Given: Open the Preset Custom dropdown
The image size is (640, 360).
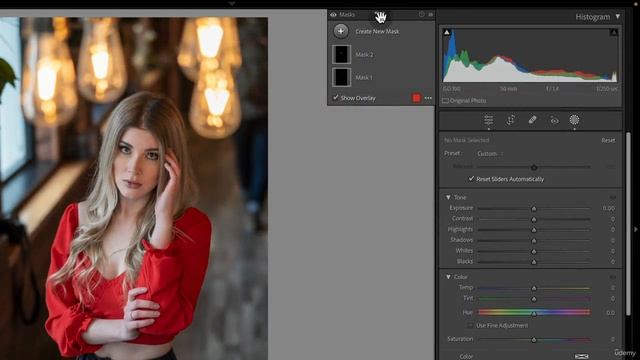Looking at the screenshot, I should point(490,153).
